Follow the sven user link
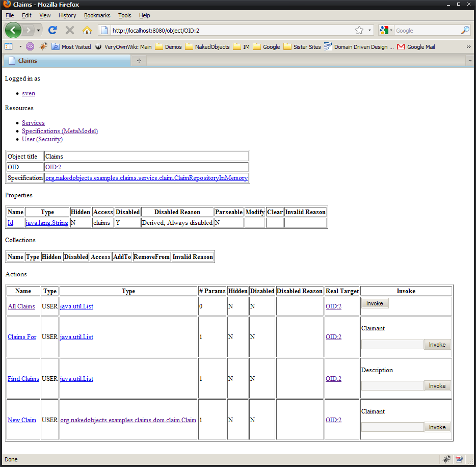The height and width of the screenshot is (467, 476). pyautogui.click(x=29, y=93)
